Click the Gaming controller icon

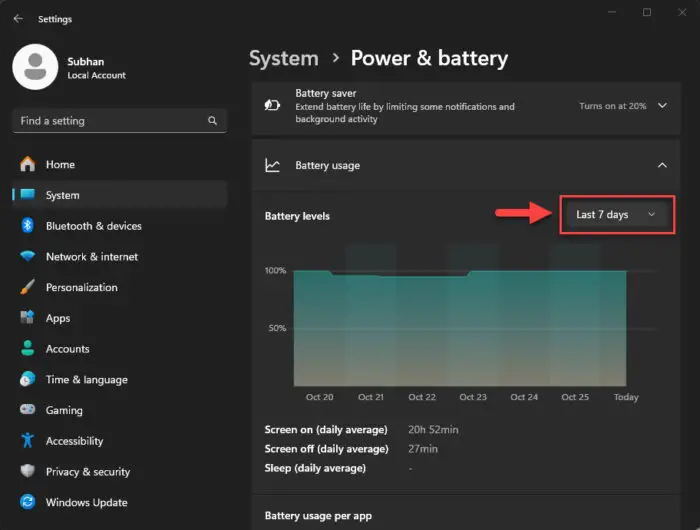point(28,409)
